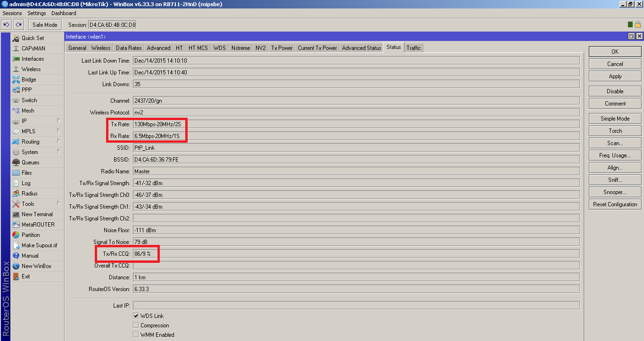Open a New WinBox session icon
Screen dimensions: 644x341
coord(16,266)
